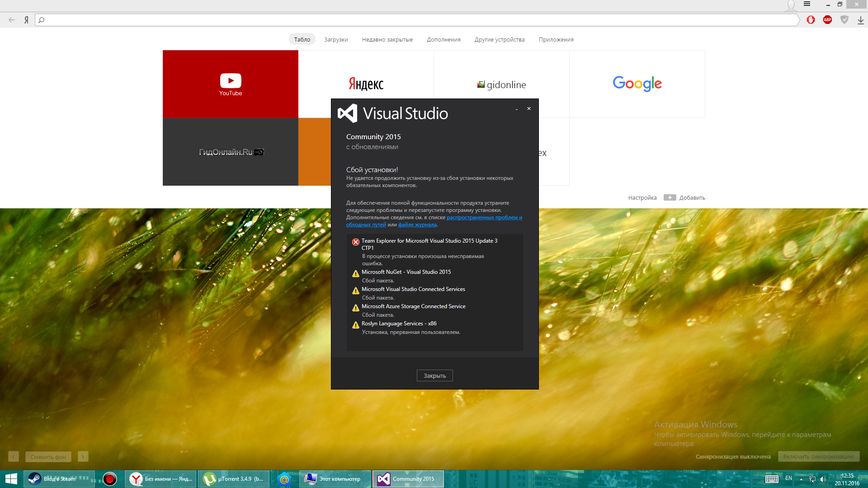The width and height of the screenshot is (868, 488).
Task: Click warning icon next to Roslyn Language Services
Action: [x=356, y=324]
